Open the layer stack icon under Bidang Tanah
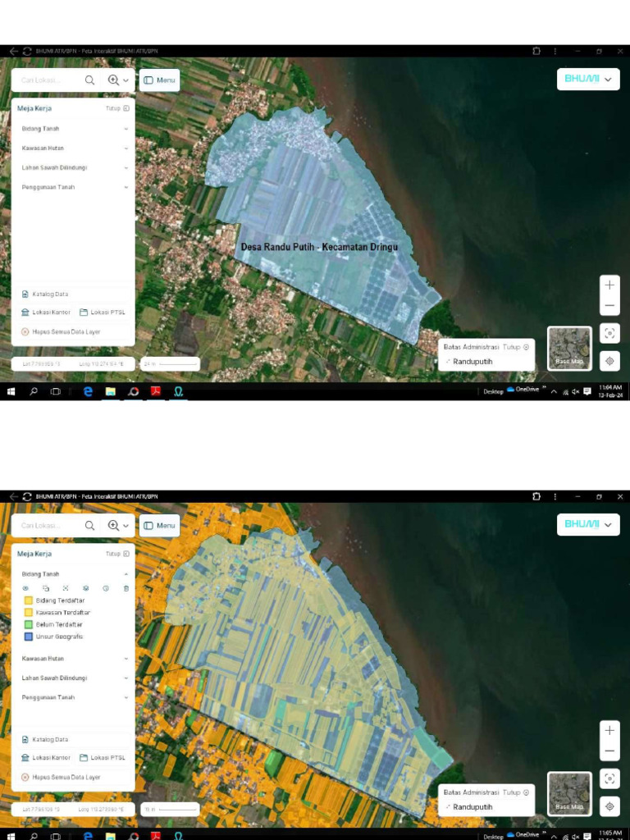This screenshot has width=630, height=840. 85,588
